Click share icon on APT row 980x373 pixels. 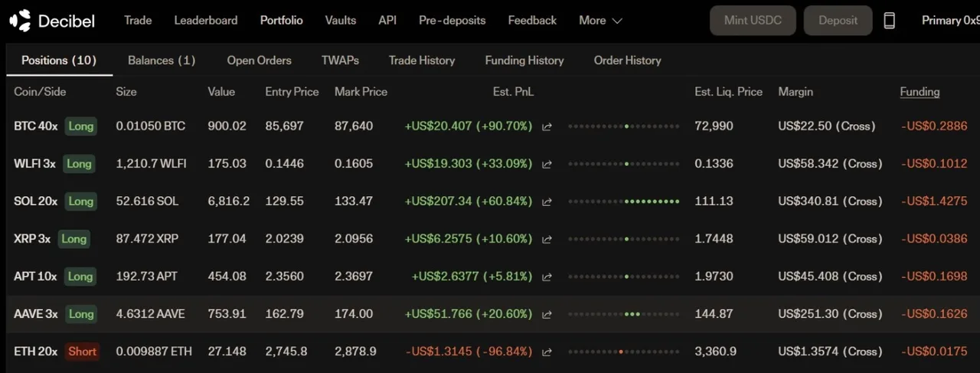pos(547,276)
